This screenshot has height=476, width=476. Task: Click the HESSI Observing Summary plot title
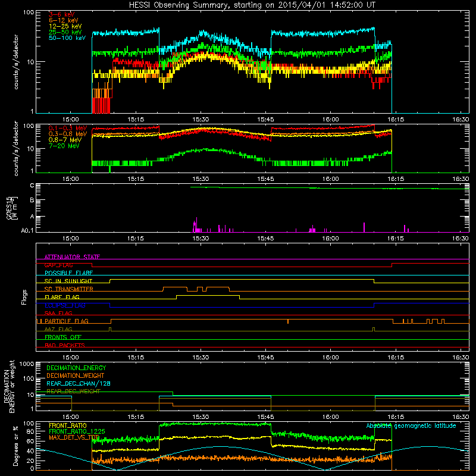(x=252, y=5)
